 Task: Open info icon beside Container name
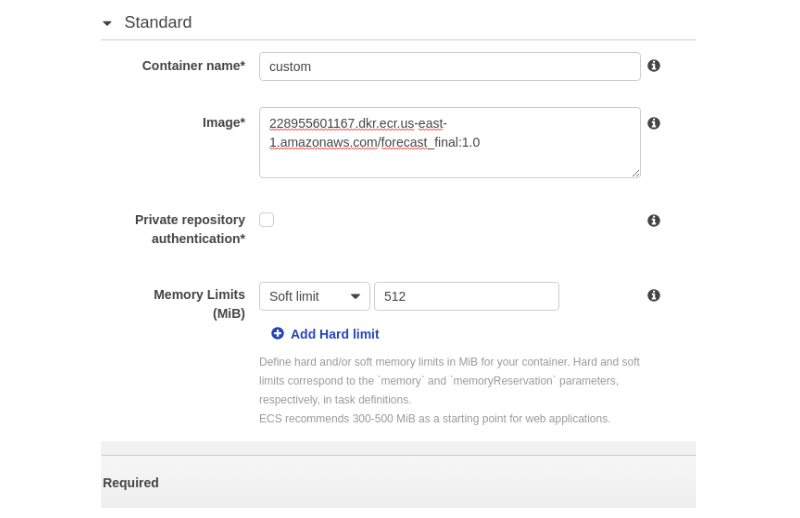click(x=654, y=66)
